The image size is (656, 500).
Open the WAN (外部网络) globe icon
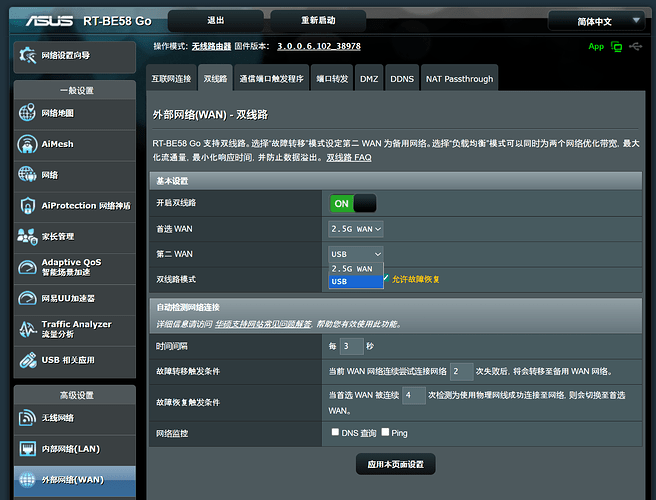(27, 479)
